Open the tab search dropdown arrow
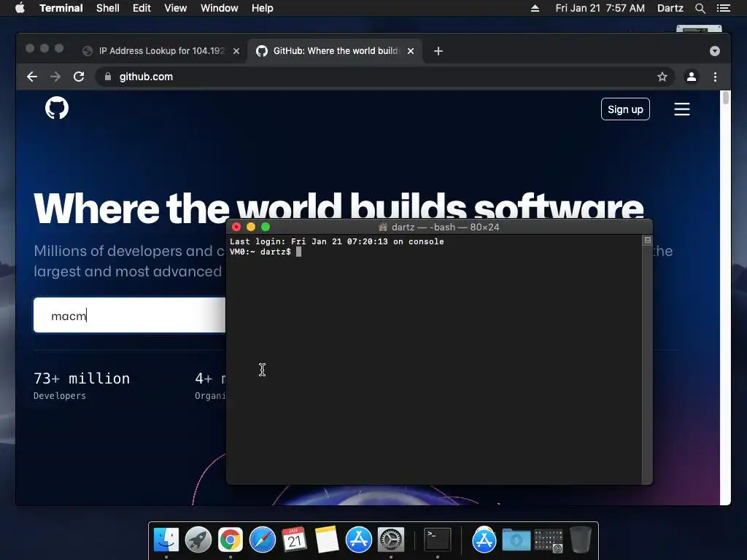The width and height of the screenshot is (747, 560). [x=715, y=51]
